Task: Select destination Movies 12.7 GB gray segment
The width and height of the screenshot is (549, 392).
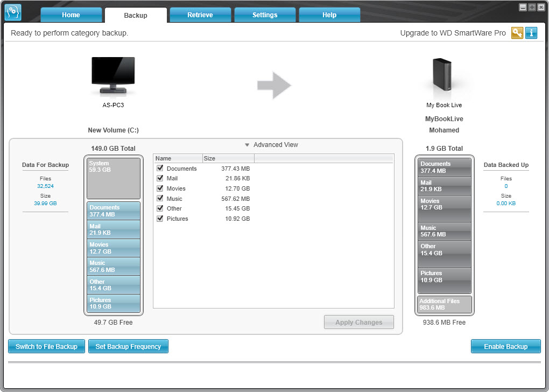Action: tap(444, 208)
